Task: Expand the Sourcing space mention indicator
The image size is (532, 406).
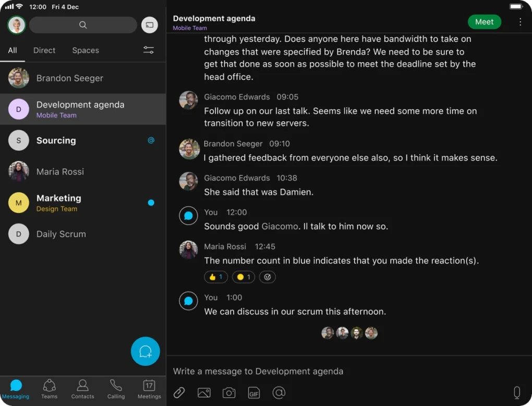Action: (151, 140)
